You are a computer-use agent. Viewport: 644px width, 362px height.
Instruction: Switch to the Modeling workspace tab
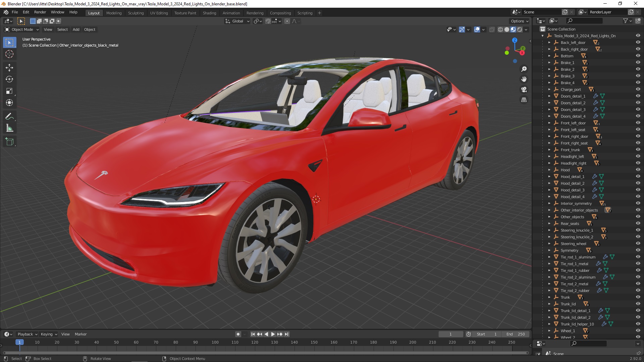[114, 13]
